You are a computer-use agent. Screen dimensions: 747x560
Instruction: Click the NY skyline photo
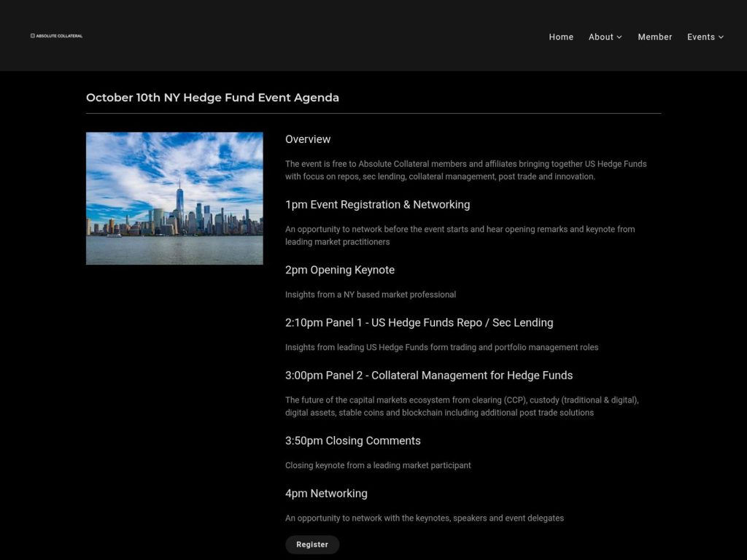pyautogui.click(x=174, y=198)
